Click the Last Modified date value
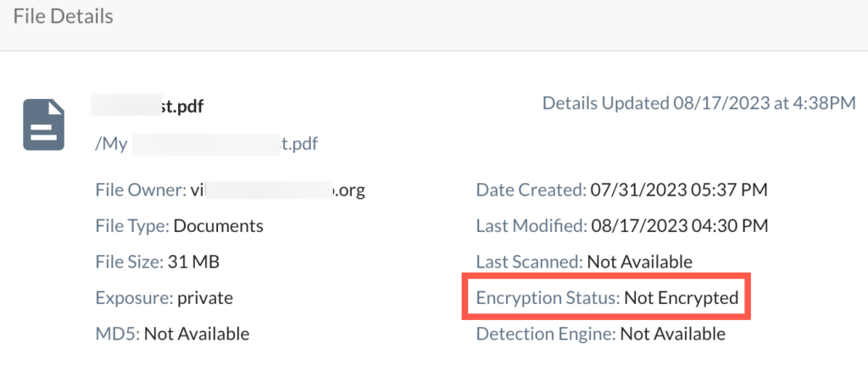 tap(678, 226)
